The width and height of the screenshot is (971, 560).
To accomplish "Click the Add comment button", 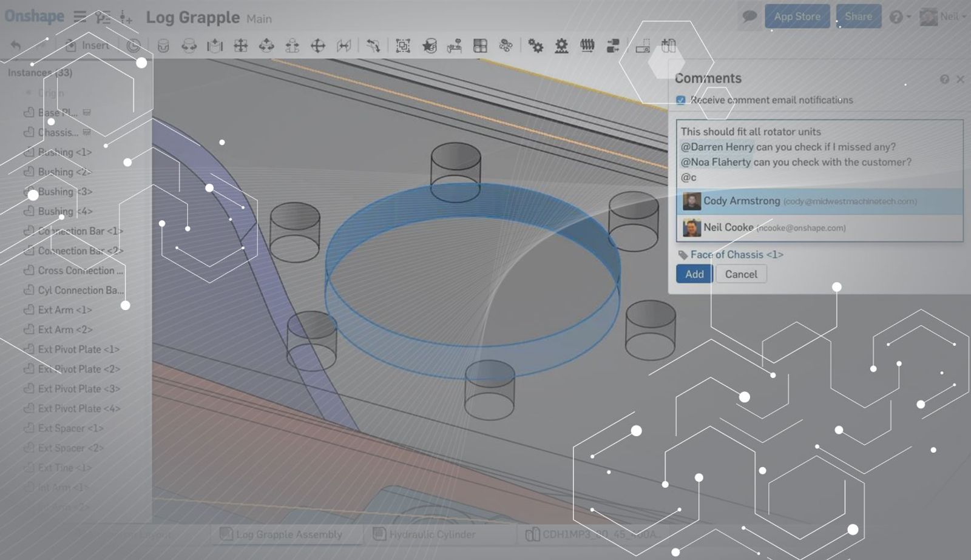I will [x=694, y=274].
